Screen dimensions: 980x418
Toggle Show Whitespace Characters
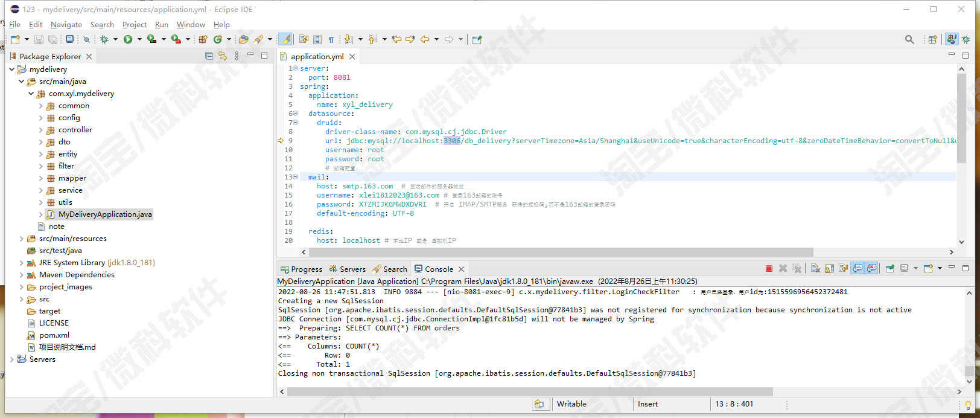pyautogui.click(x=331, y=39)
